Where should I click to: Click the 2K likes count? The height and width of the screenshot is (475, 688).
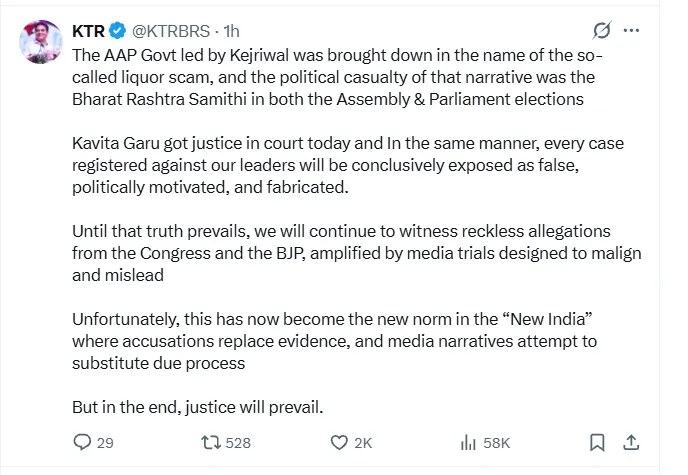pos(363,442)
